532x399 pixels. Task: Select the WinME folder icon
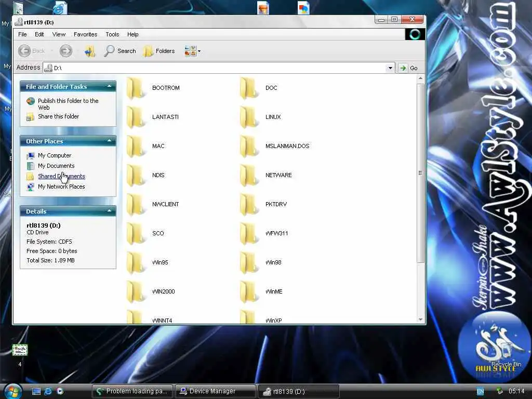coord(249,292)
